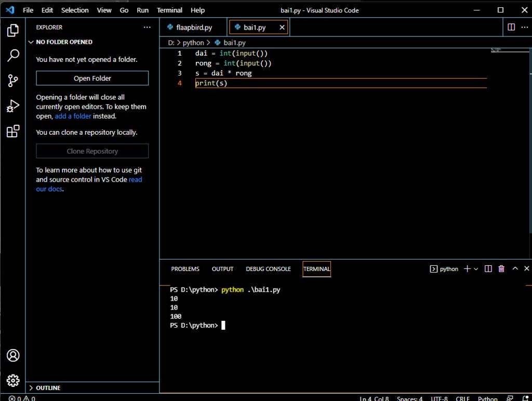Screen dimensions: 532x401
Task: Click line and column status indicator
Action: click(x=374, y=398)
